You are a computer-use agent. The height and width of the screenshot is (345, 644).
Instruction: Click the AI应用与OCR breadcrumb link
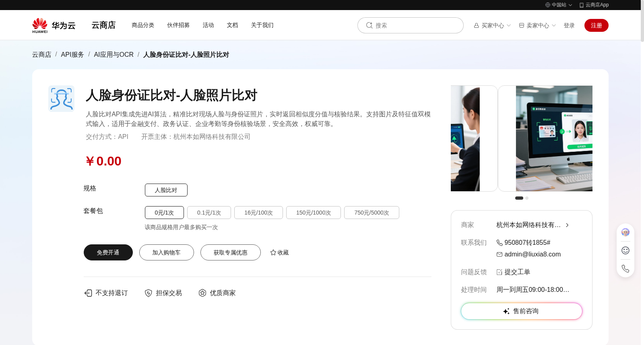tap(114, 55)
